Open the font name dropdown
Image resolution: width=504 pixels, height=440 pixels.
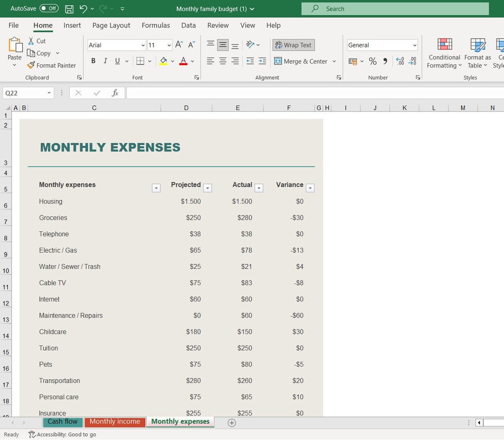tap(142, 45)
